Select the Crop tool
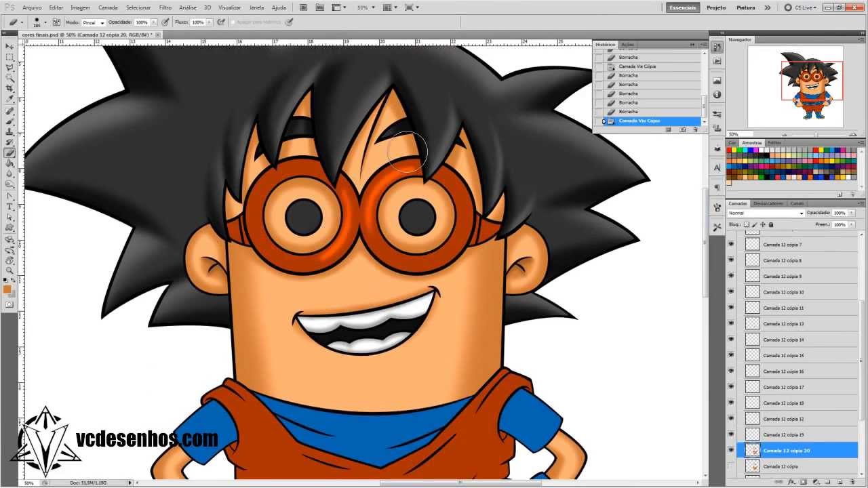 9,89
